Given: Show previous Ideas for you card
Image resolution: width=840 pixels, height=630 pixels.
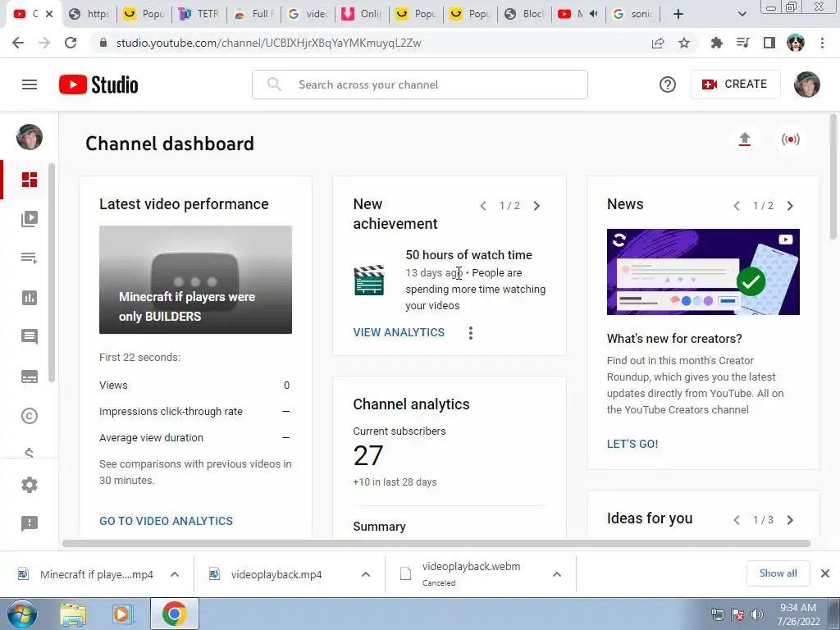Looking at the screenshot, I should point(737,519).
